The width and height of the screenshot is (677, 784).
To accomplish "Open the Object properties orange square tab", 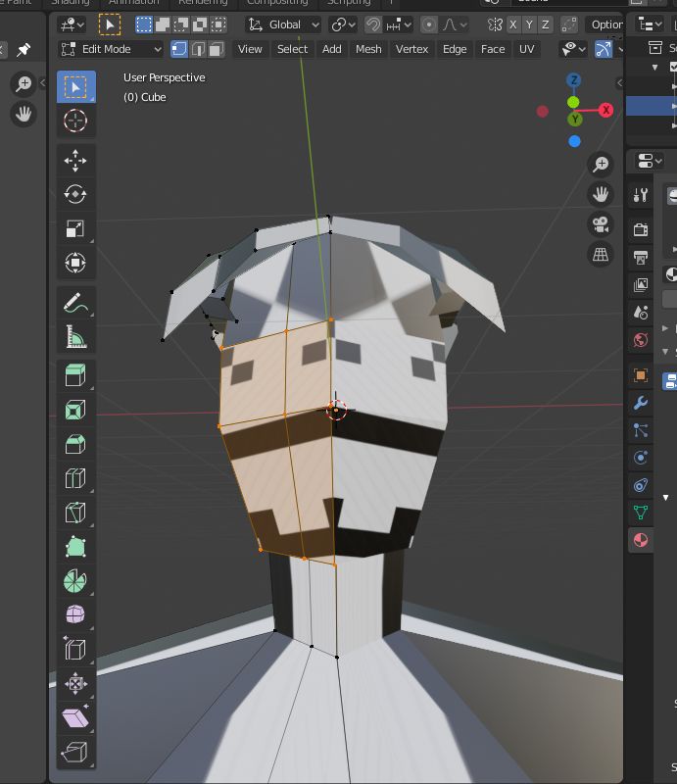I will (641, 375).
